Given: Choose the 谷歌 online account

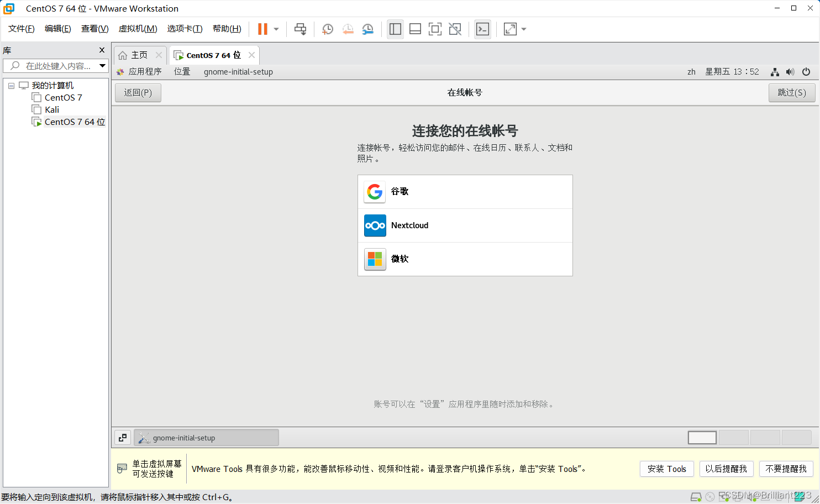Looking at the screenshot, I should [x=465, y=192].
